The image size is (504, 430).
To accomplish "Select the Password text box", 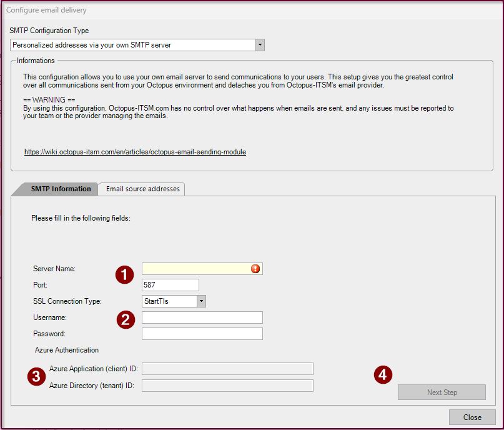I will pyautogui.click(x=202, y=334).
